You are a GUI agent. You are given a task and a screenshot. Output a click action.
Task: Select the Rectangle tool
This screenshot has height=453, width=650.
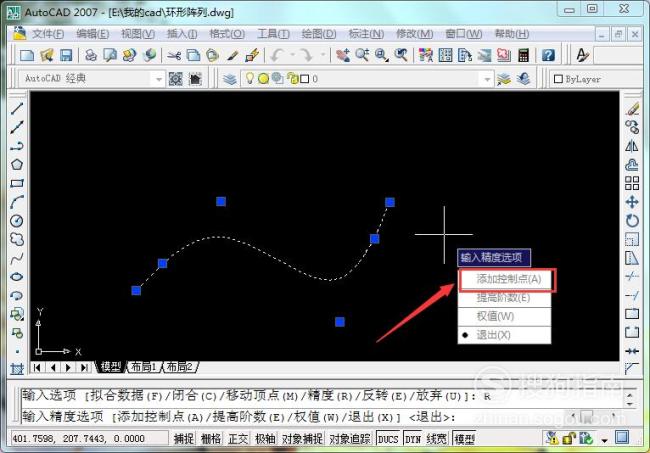17,183
